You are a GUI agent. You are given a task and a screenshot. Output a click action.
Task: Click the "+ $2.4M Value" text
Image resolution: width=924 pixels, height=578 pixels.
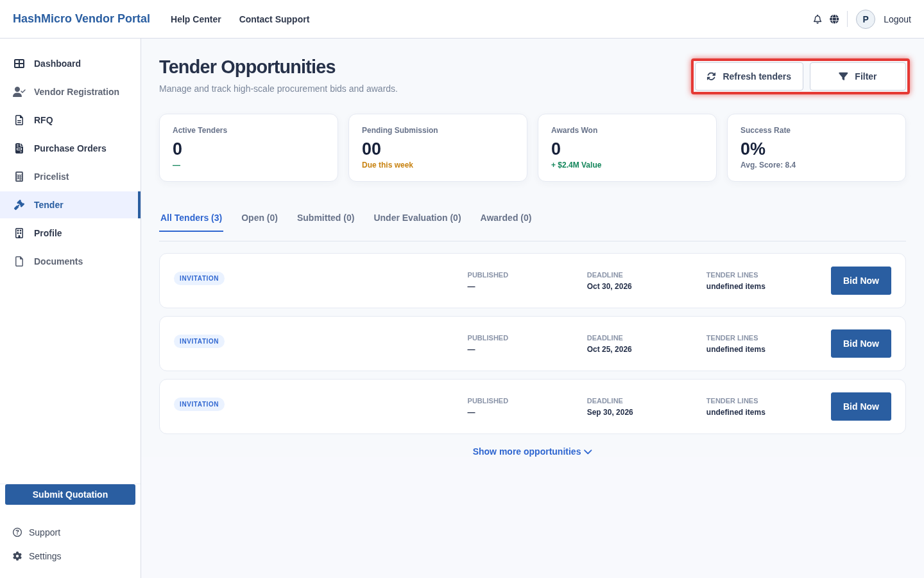pyautogui.click(x=576, y=165)
